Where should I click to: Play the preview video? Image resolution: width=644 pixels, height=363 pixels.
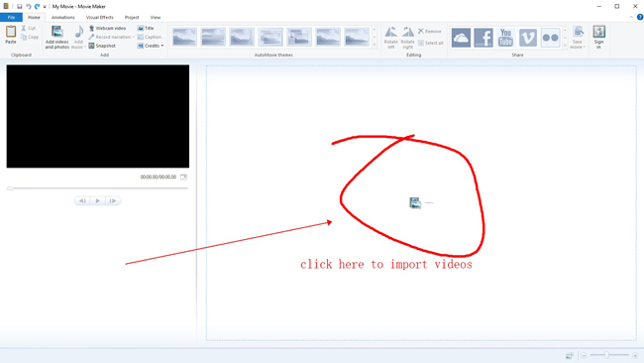click(x=98, y=200)
